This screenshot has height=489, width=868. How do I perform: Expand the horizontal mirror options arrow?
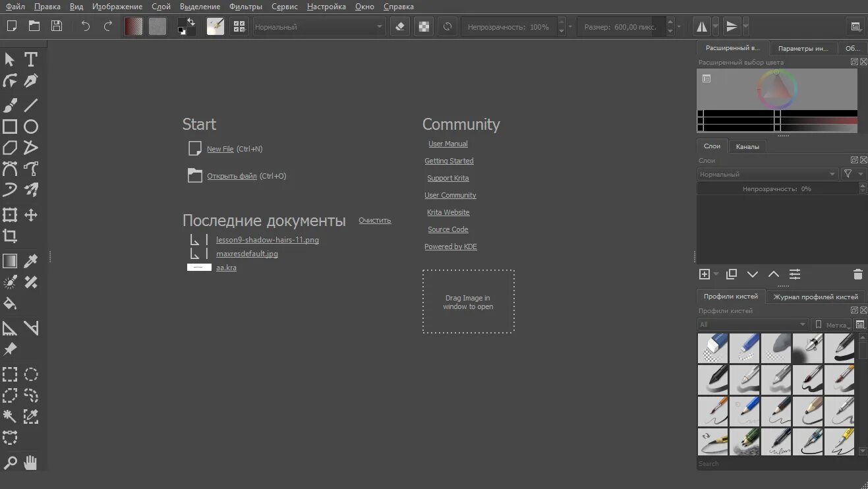[716, 27]
